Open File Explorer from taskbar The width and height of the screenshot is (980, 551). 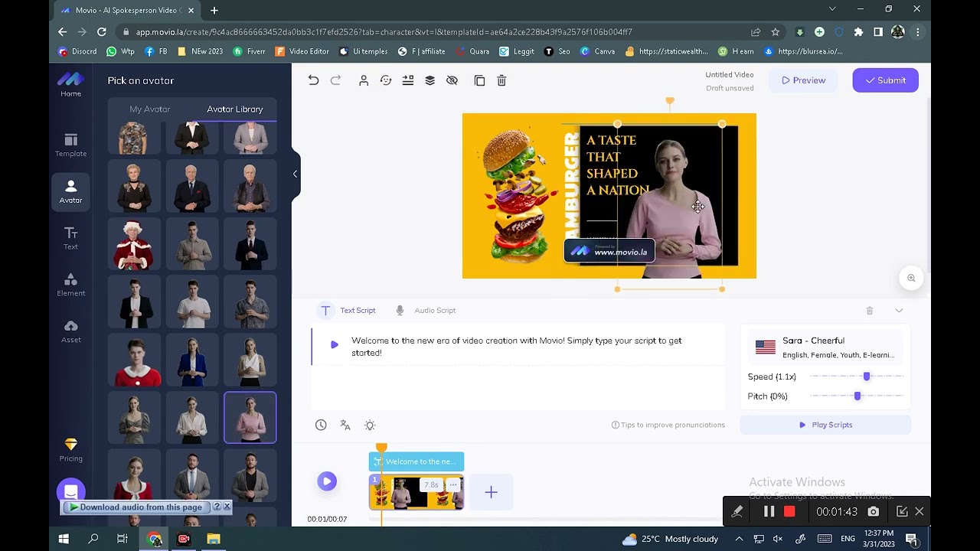coord(214,539)
